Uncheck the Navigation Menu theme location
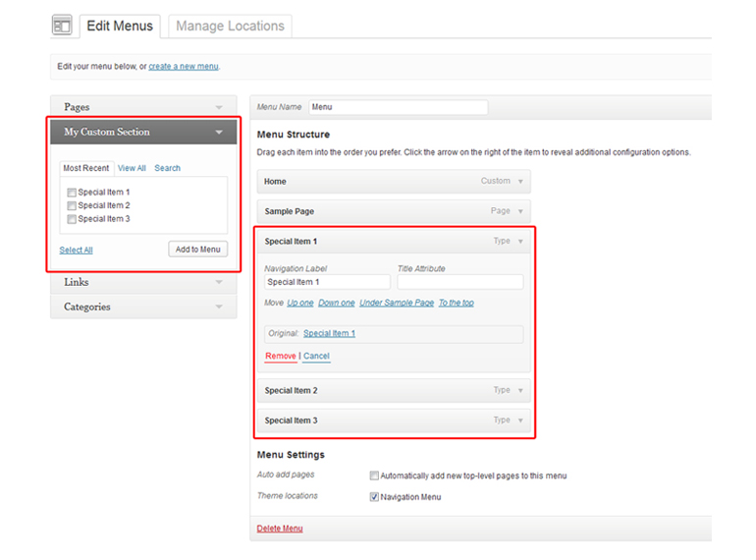The height and width of the screenshot is (560, 756). click(374, 497)
